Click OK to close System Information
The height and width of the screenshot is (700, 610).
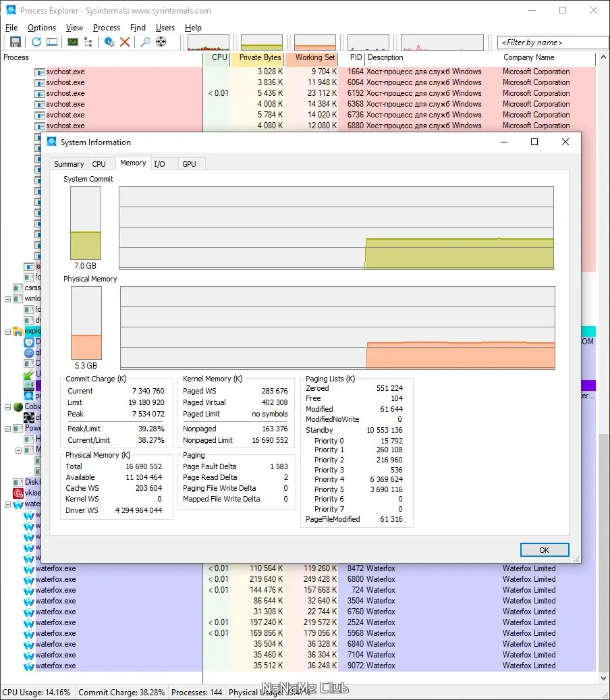point(545,550)
